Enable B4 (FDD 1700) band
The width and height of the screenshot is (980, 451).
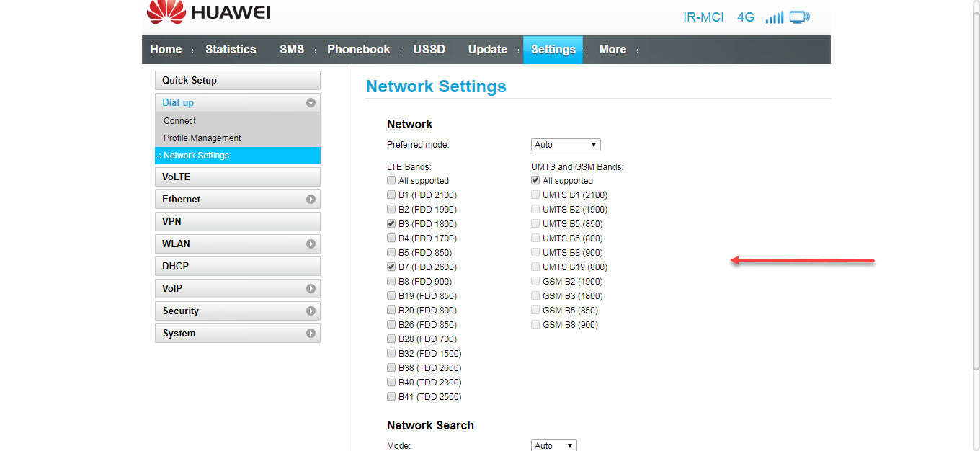tap(391, 238)
